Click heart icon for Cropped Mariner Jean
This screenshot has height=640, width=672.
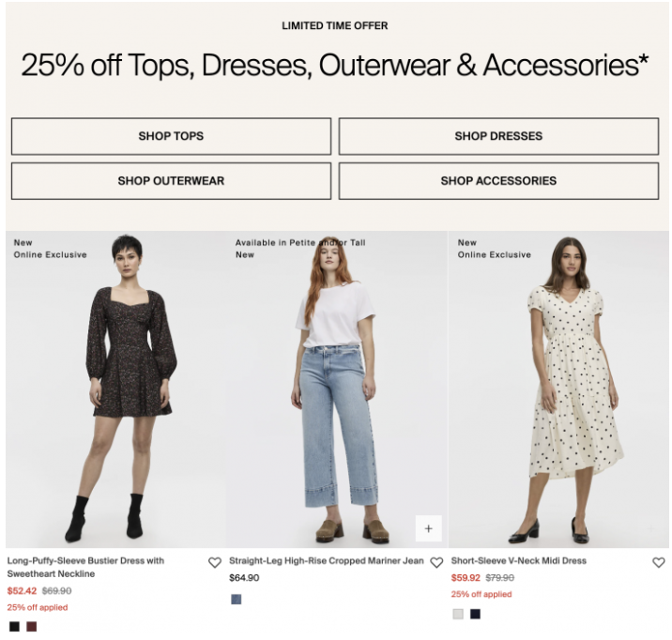436,562
